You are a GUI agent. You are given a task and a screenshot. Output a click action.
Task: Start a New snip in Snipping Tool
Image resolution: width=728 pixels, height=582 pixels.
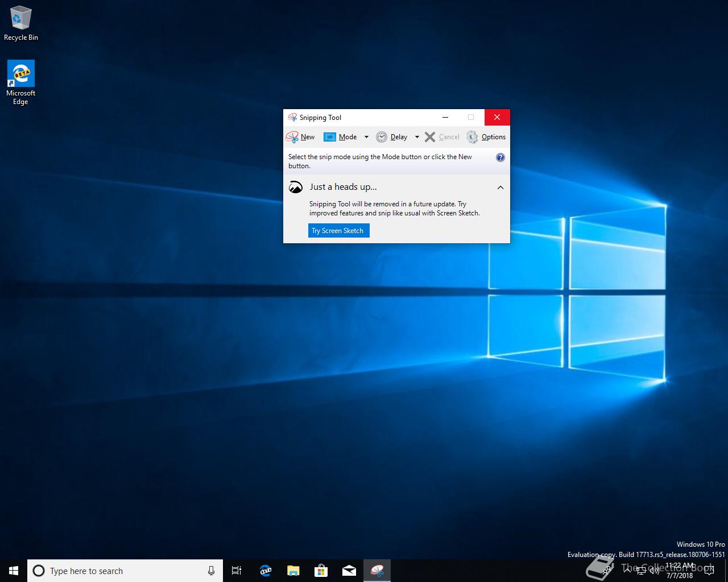300,137
